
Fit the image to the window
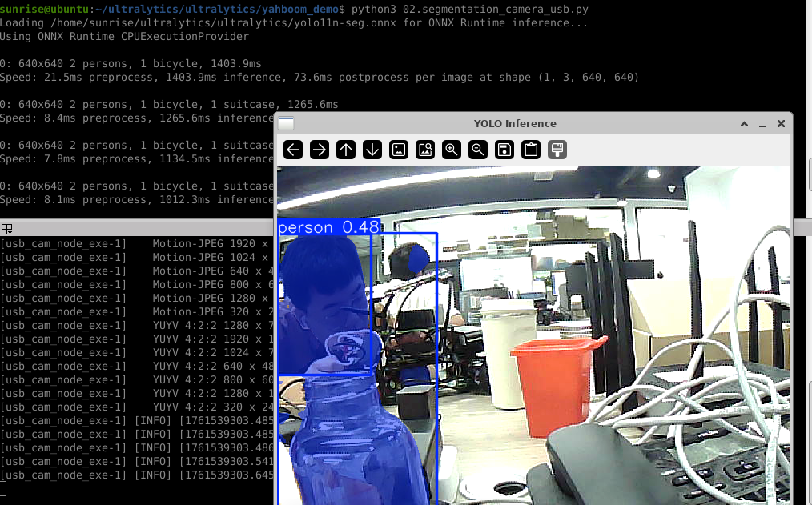pyautogui.click(x=425, y=150)
